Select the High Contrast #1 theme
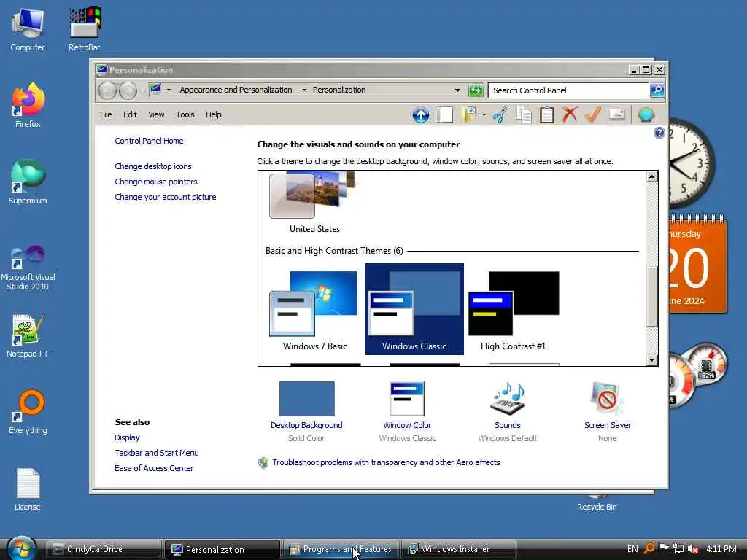 point(513,309)
